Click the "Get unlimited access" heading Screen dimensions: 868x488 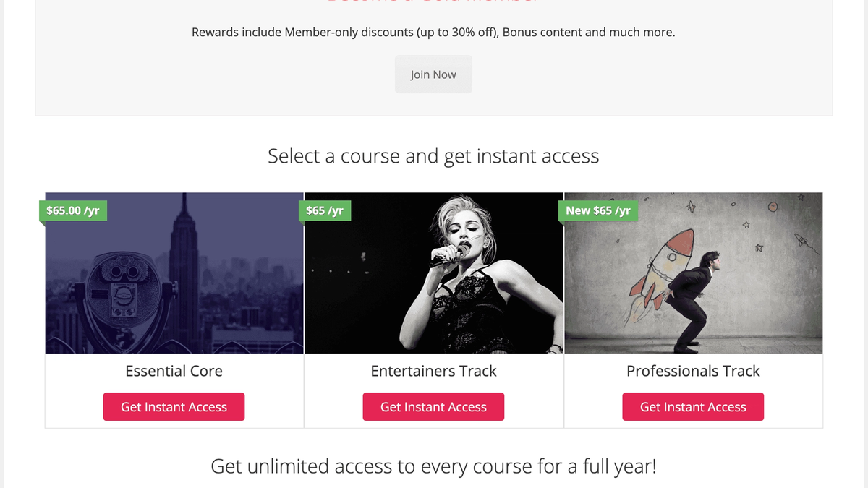click(433, 466)
